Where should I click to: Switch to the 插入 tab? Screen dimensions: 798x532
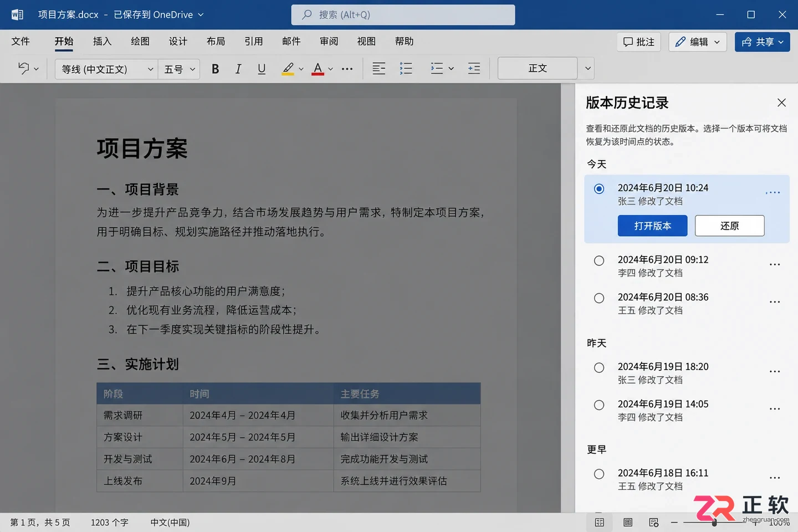(103, 42)
